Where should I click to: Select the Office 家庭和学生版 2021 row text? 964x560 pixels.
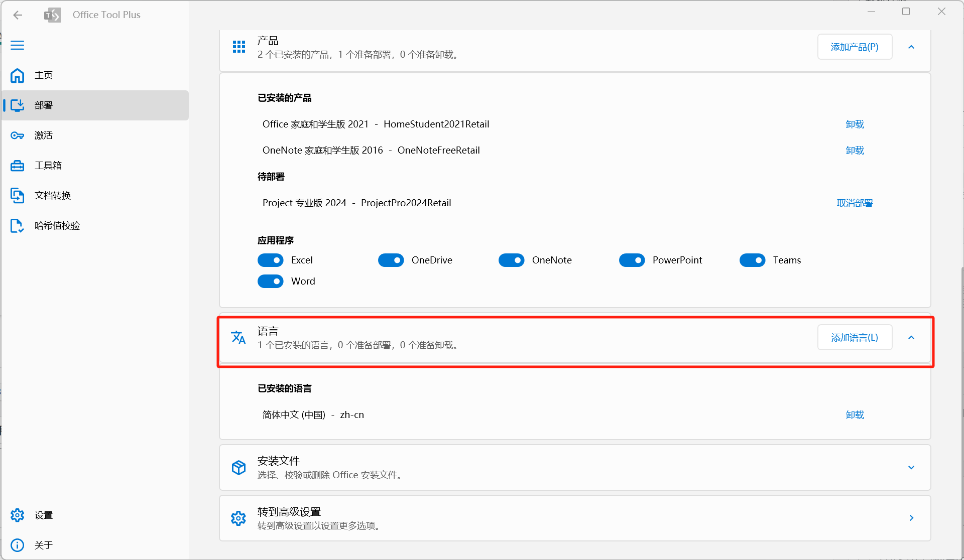pos(376,124)
